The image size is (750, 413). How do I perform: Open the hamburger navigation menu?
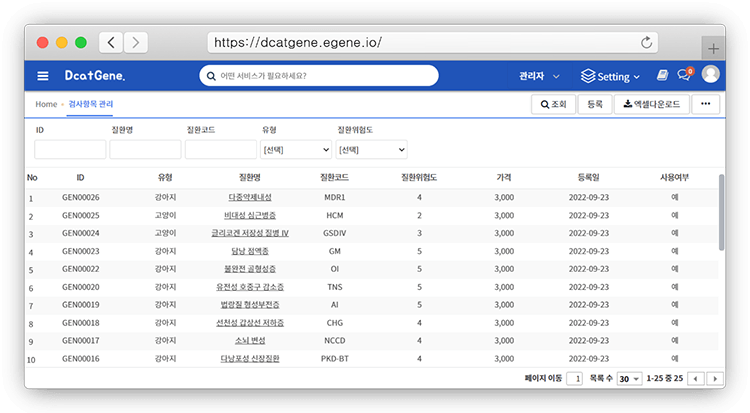pyautogui.click(x=43, y=76)
